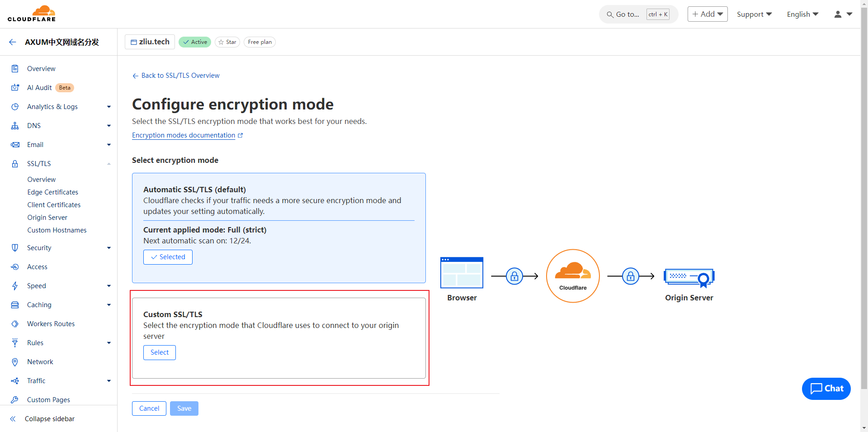The height and width of the screenshot is (432, 868).
Task: Open SSL/TLS Overview submenu item
Action: point(42,180)
